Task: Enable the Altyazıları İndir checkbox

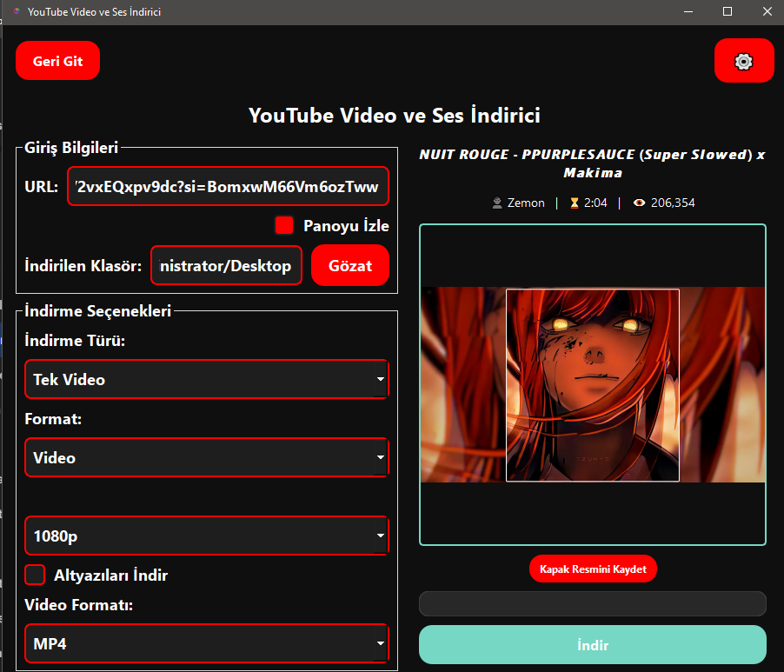Action: click(34, 575)
